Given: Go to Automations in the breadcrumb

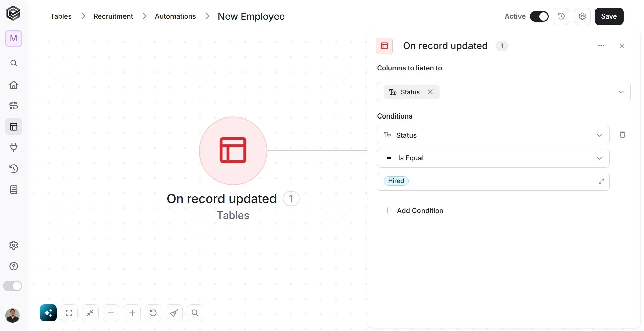Looking at the screenshot, I should coord(175,16).
